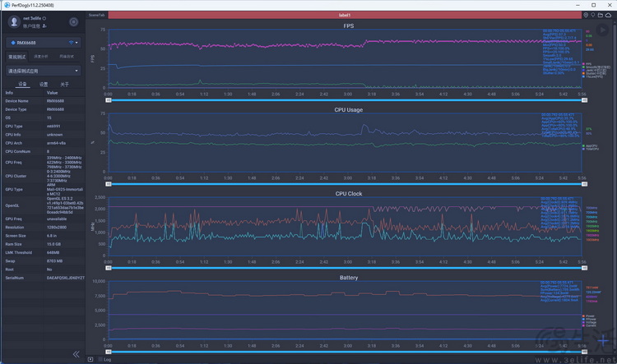This screenshot has height=364, width=617.
Task: Switch to the 常规测试 tab
Action: pos(17,57)
